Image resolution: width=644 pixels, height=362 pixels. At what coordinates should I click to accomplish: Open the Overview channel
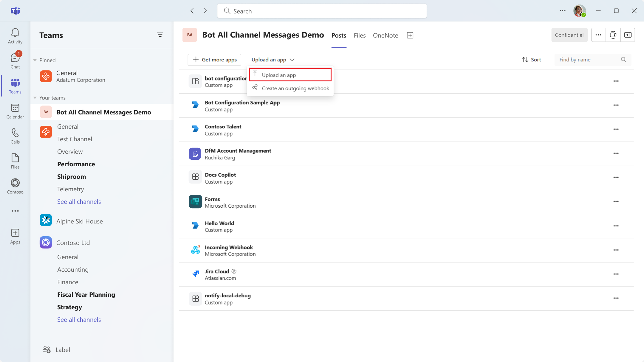click(x=70, y=152)
